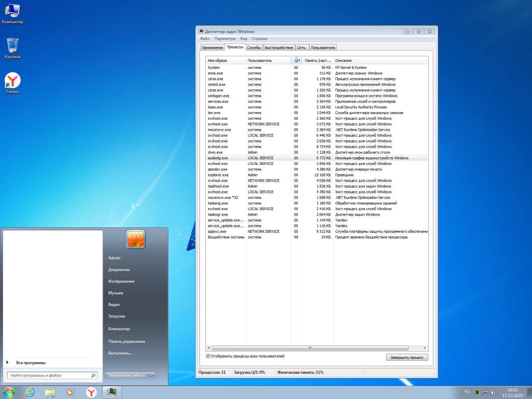Image resolution: width=532 pixels, height=399 pixels.
Task: Open 'Панель управления' from the Start menu
Action: click(127, 341)
